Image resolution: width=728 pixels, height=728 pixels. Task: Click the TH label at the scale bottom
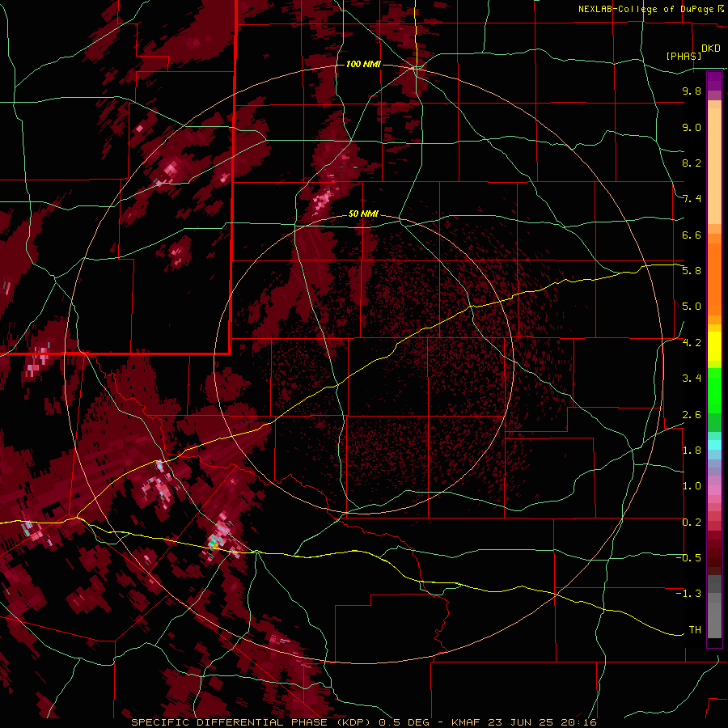(695, 630)
